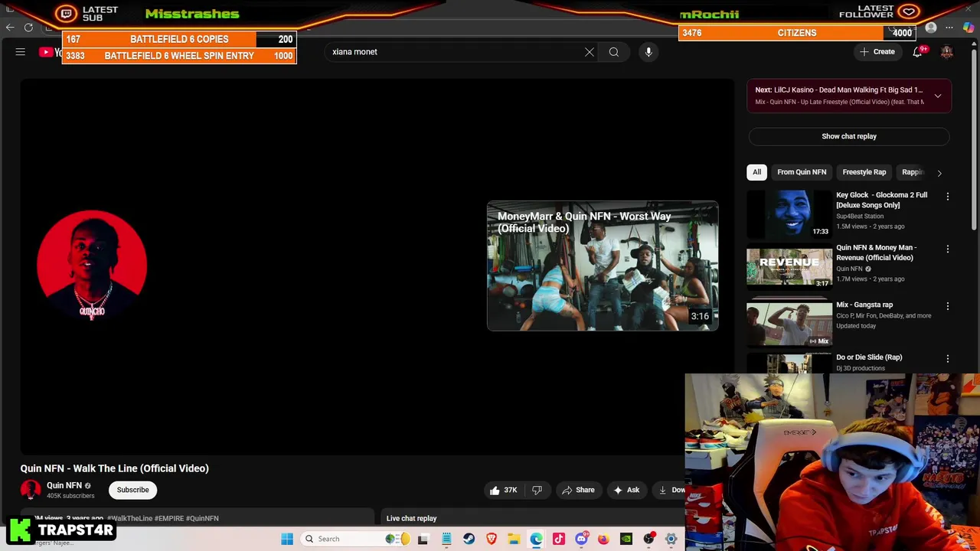This screenshot has height=551, width=980.
Task: Select the partially visible Rapping chip
Action: click(x=913, y=172)
